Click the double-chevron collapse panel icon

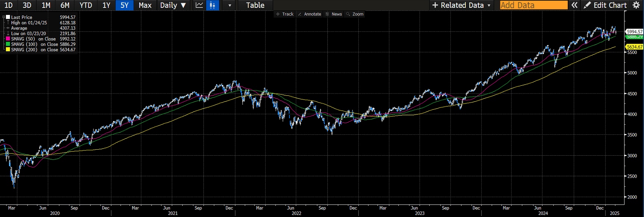pos(575,5)
